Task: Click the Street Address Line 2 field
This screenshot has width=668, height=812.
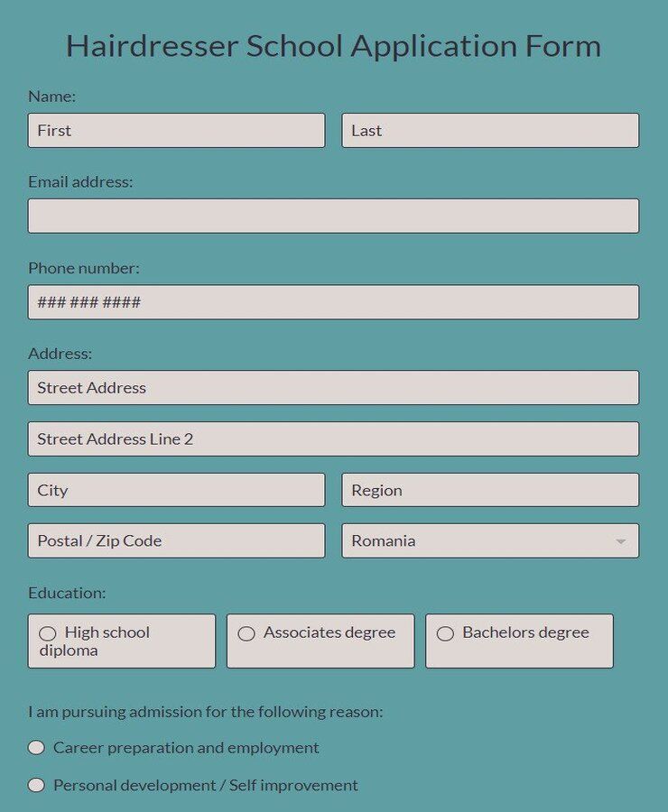Action: [333, 438]
